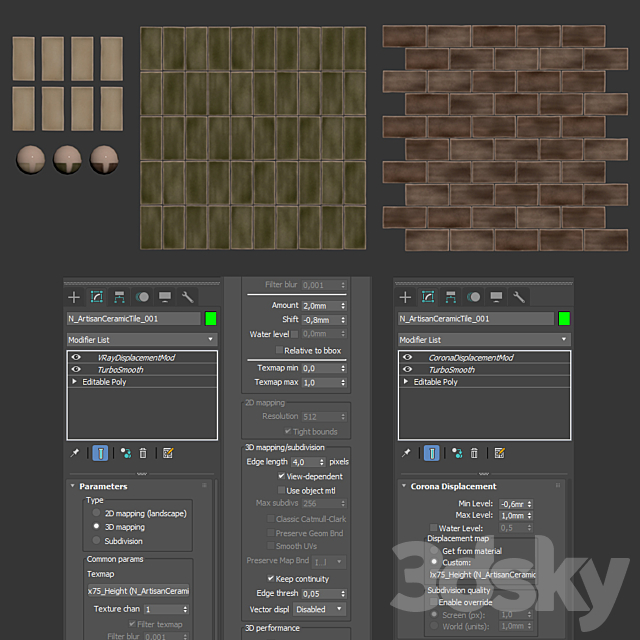
Task: Toggle Show End Result in right panel
Action: (431, 453)
